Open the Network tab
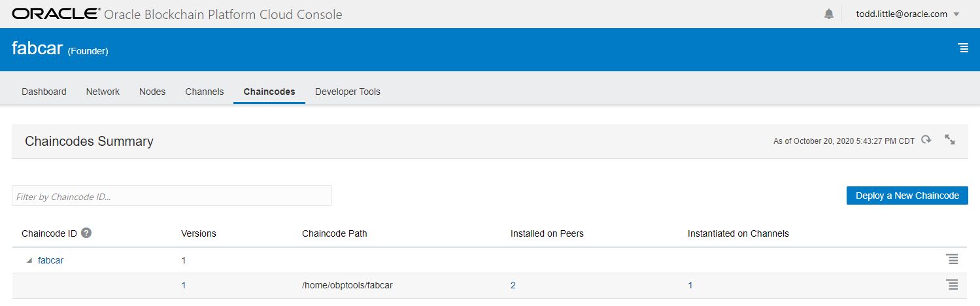 pyautogui.click(x=103, y=92)
